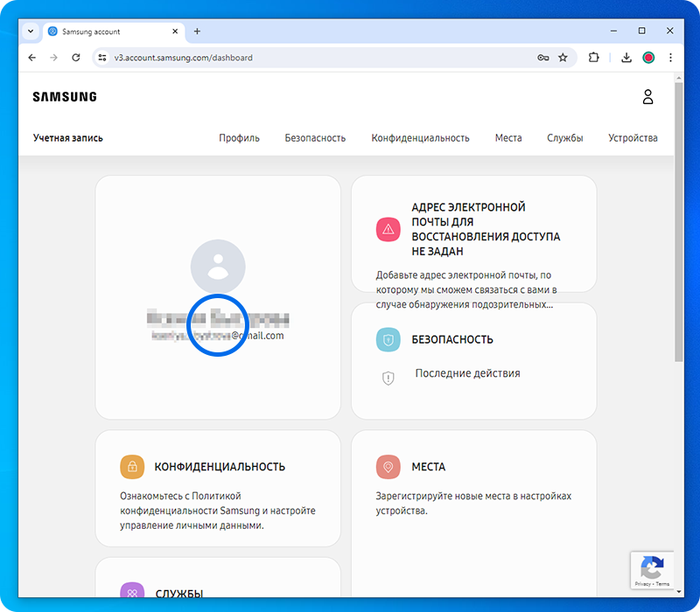Click the teal security shield icon
The width and height of the screenshot is (700, 612).
click(388, 339)
